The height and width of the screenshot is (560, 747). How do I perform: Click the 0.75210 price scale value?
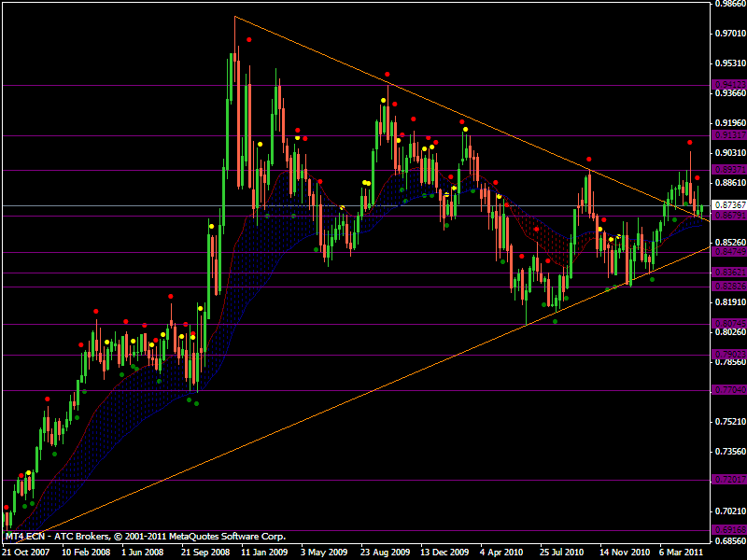click(731, 422)
